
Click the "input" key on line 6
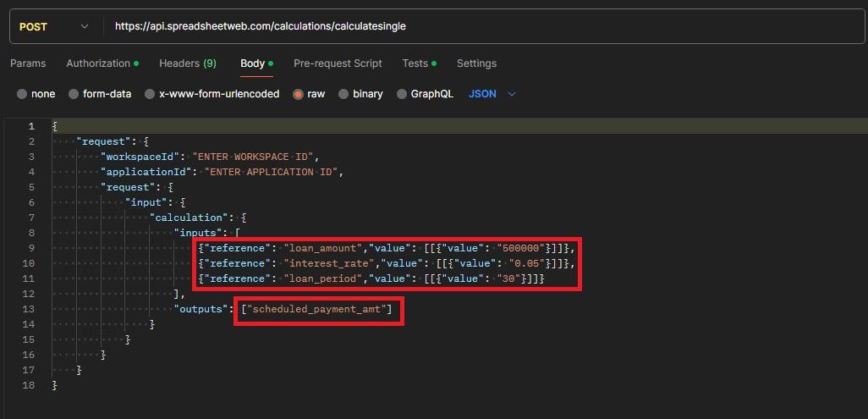point(146,203)
